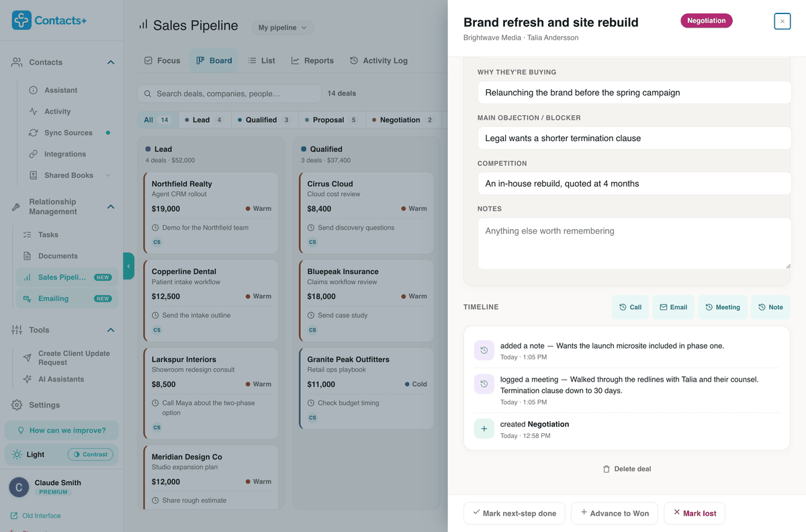Click Delete deal
Image resolution: width=806 pixels, height=532 pixels.
point(627,469)
